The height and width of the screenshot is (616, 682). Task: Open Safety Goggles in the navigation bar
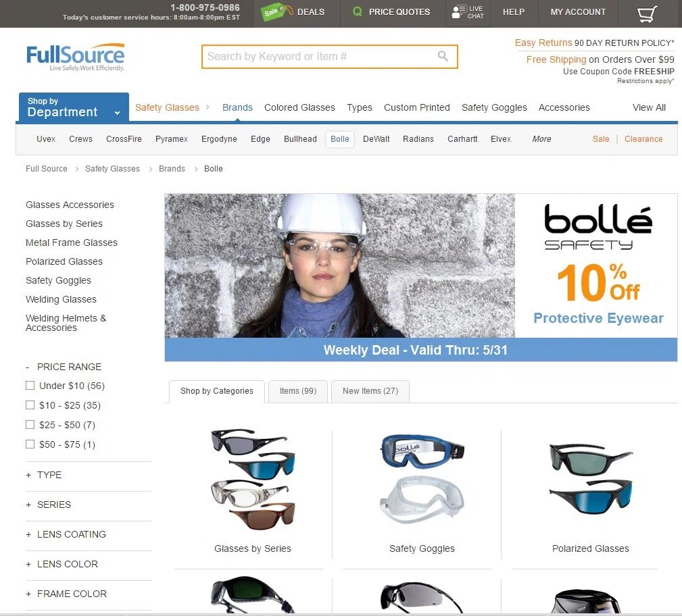coord(494,107)
